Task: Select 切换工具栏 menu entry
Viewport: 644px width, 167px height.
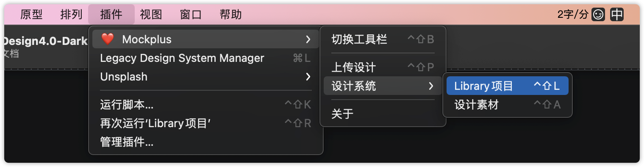Action: point(383,39)
